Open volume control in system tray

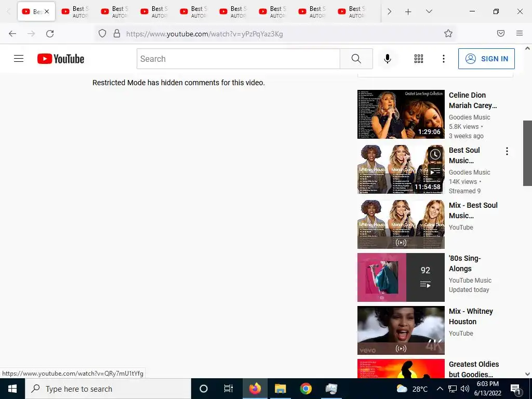(x=465, y=389)
